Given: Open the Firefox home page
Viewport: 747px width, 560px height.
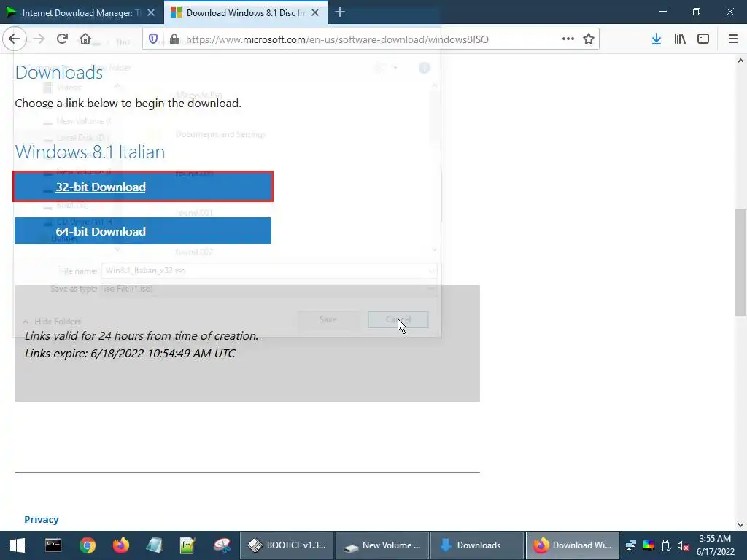Looking at the screenshot, I should click(x=85, y=39).
